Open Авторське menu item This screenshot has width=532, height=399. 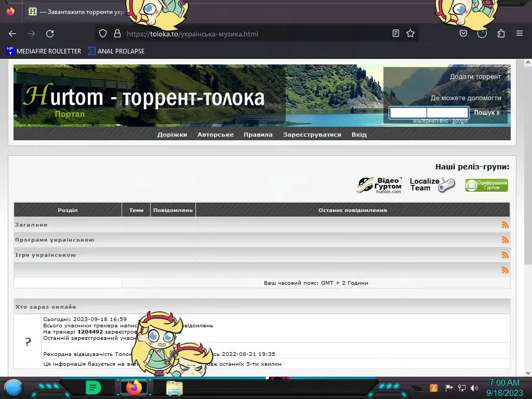(216, 135)
